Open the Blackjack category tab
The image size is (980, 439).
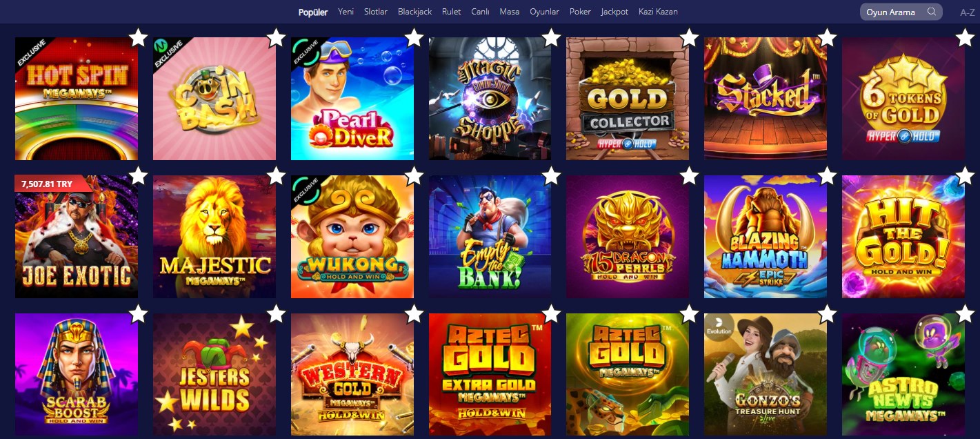(x=414, y=12)
